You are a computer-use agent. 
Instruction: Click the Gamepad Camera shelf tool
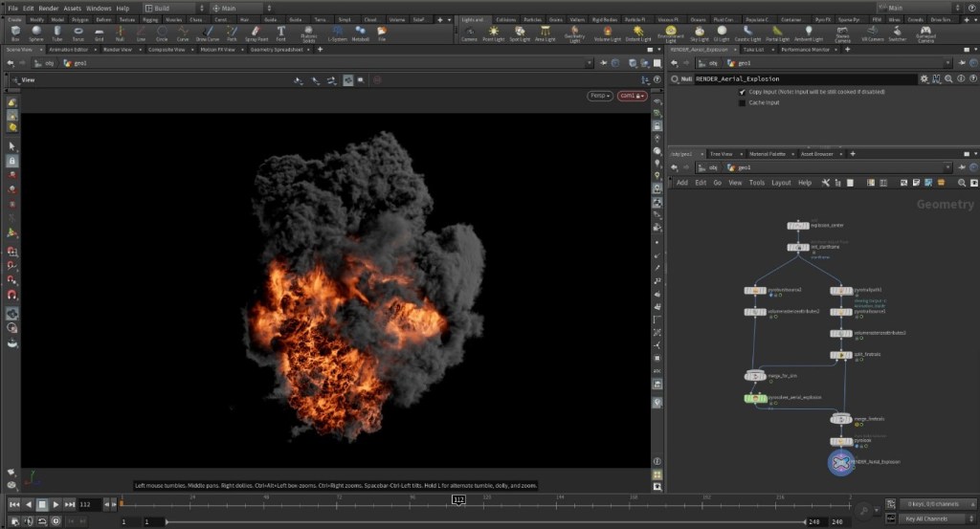[925, 33]
